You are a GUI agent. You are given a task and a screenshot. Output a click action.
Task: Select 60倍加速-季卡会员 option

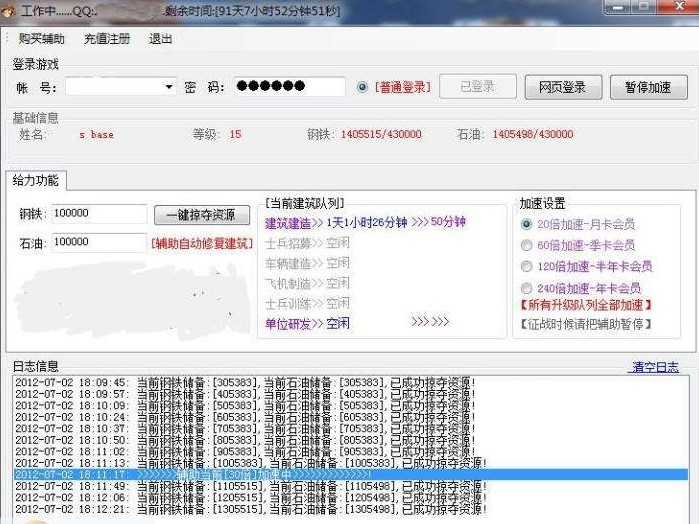coord(526,245)
